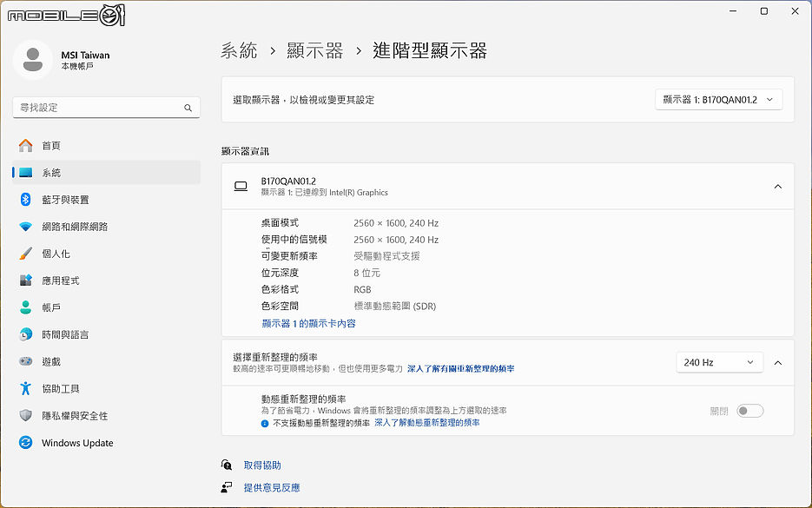Viewport: 812px width, 508px height.
Task: Open 協助工具 settings page
Action: (106, 388)
